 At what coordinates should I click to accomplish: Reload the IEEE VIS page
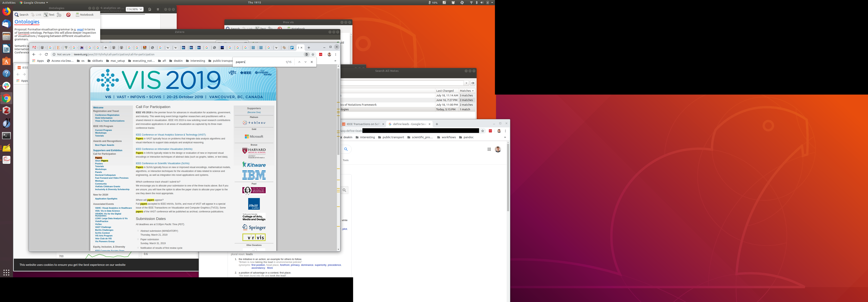[x=46, y=55]
